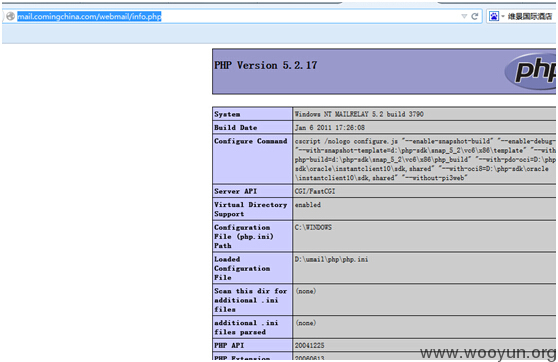Select the C:\WINDOWS path value
The width and height of the screenshot is (558, 362).
[313, 227]
